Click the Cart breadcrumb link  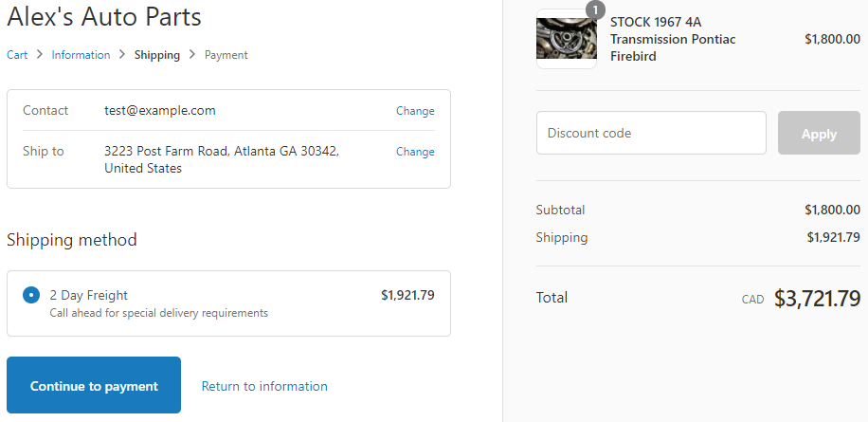[17, 55]
